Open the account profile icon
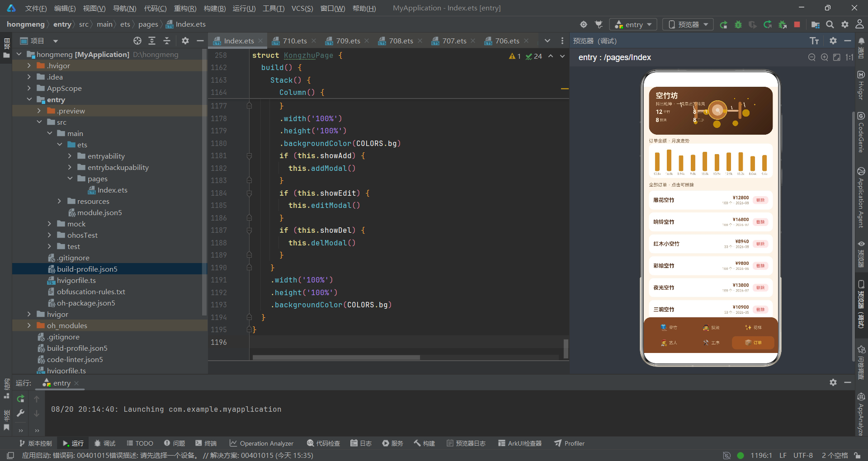Image resolution: width=868 pixels, height=461 pixels. coord(860,24)
